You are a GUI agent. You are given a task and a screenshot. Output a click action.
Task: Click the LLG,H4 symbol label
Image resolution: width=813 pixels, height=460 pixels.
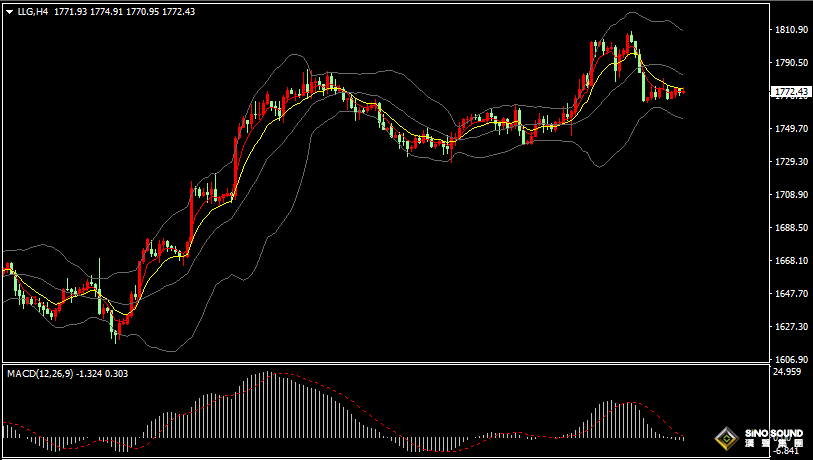click(x=33, y=10)
